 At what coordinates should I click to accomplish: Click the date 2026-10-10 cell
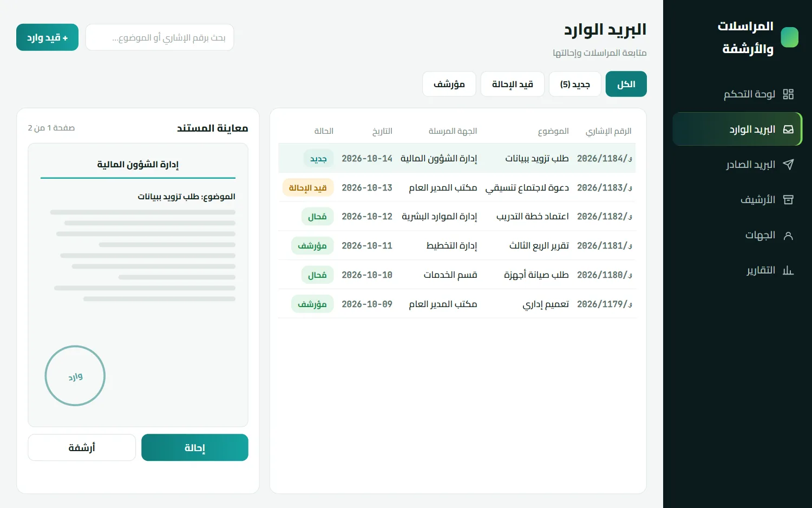pos(367,275)
